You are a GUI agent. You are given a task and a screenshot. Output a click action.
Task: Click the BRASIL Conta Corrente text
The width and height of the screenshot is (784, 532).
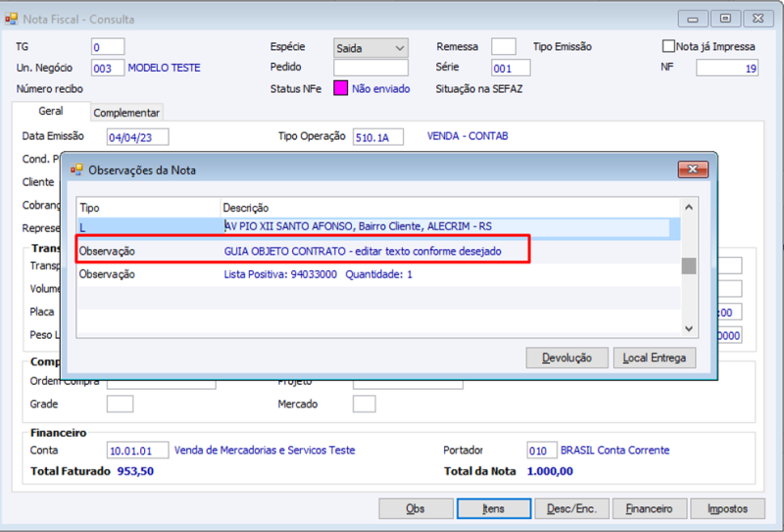coord(615,450)
